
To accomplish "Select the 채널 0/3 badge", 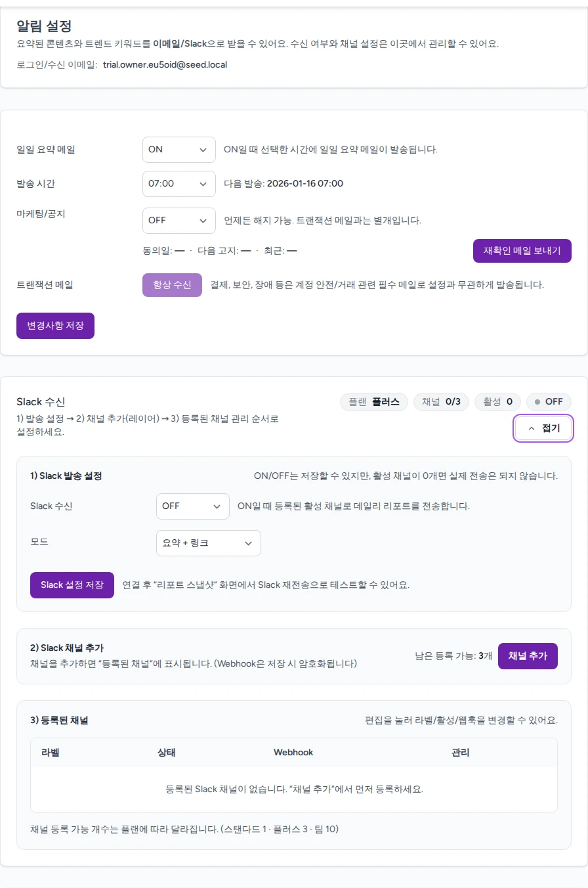I will pos(441,401).
